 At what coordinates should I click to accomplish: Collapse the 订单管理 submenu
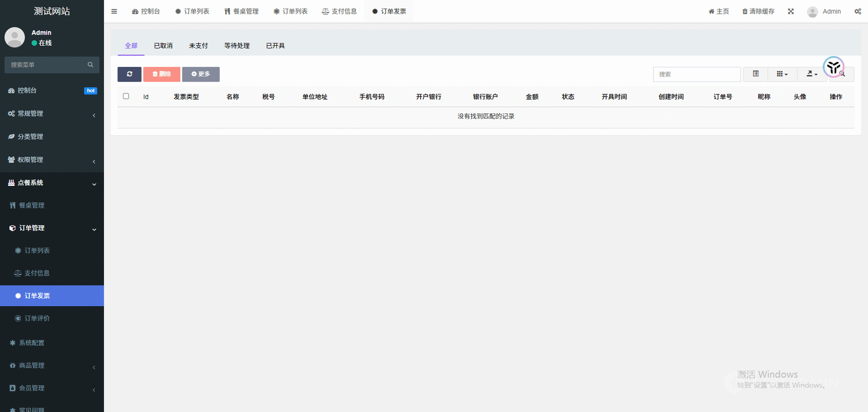[52, 228]
